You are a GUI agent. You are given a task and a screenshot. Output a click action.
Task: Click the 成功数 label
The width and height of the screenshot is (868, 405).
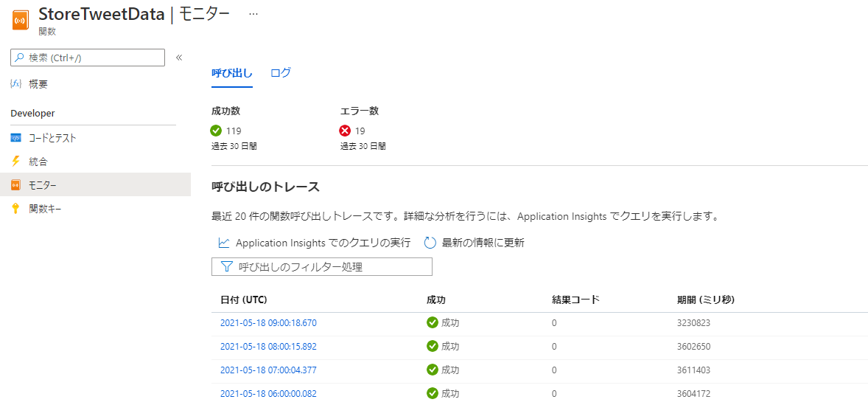[x=226, y=111]
